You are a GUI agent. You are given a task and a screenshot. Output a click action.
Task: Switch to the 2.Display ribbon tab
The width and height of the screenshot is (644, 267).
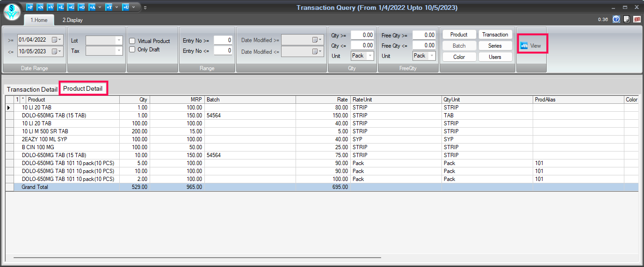pyautogui.click(x=72, y=20)
